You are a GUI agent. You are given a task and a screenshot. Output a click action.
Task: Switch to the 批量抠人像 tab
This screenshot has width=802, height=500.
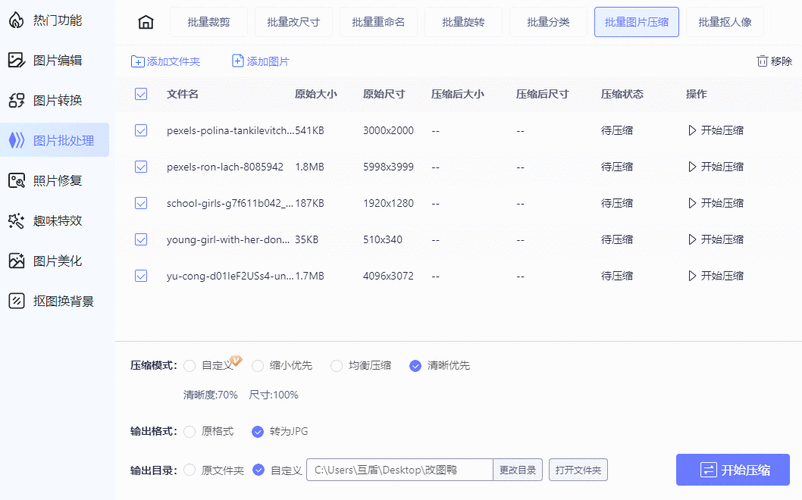(725, 22)
